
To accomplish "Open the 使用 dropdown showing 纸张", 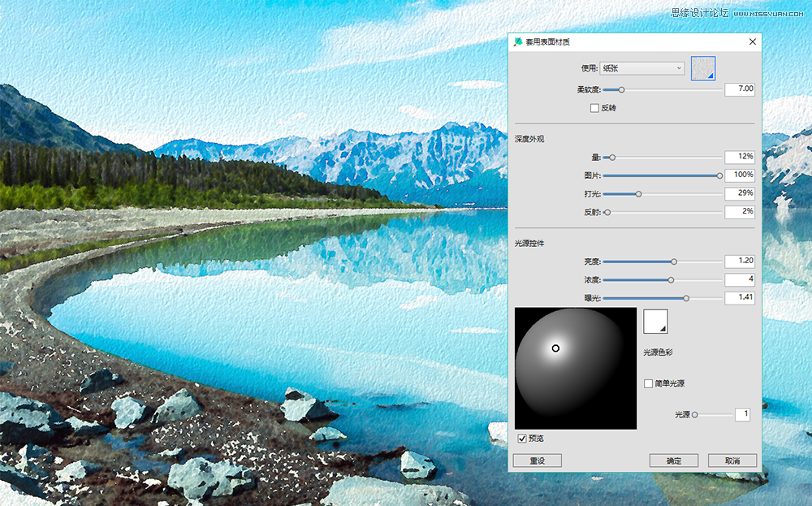I will click(641, 68).
